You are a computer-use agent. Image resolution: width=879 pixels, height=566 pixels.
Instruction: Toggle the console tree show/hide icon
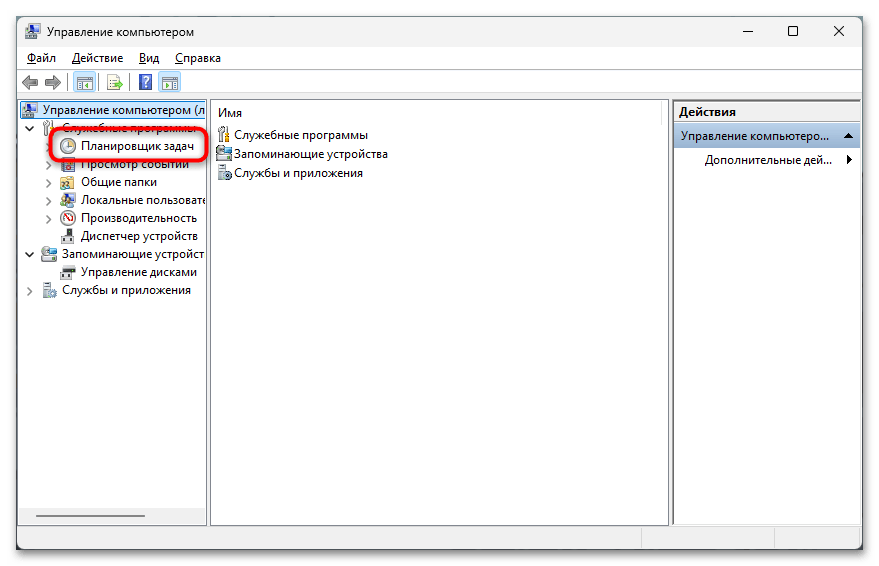pyautogui.click(x=85, y=83)
